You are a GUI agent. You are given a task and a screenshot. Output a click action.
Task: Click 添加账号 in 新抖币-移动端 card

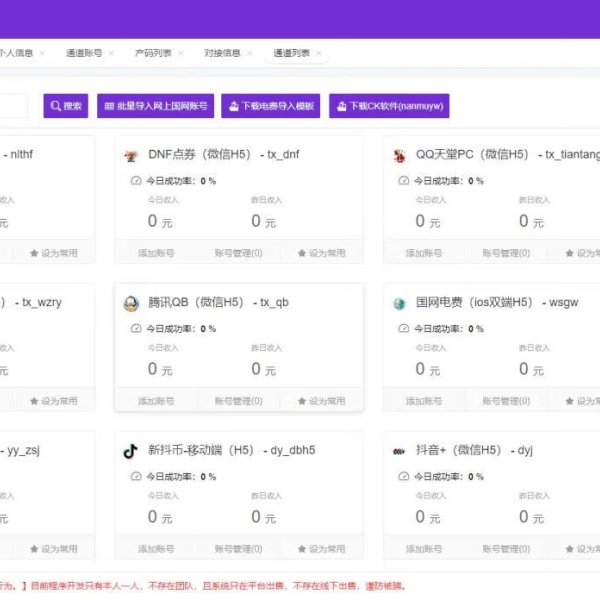click(x=156, y=549)
